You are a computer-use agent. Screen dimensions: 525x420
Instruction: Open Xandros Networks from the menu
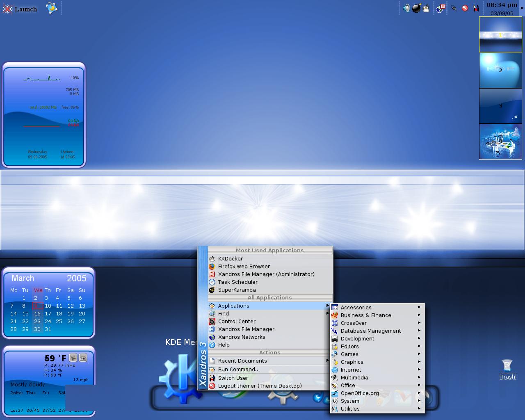pyautogui.click(x=270, y=337)
